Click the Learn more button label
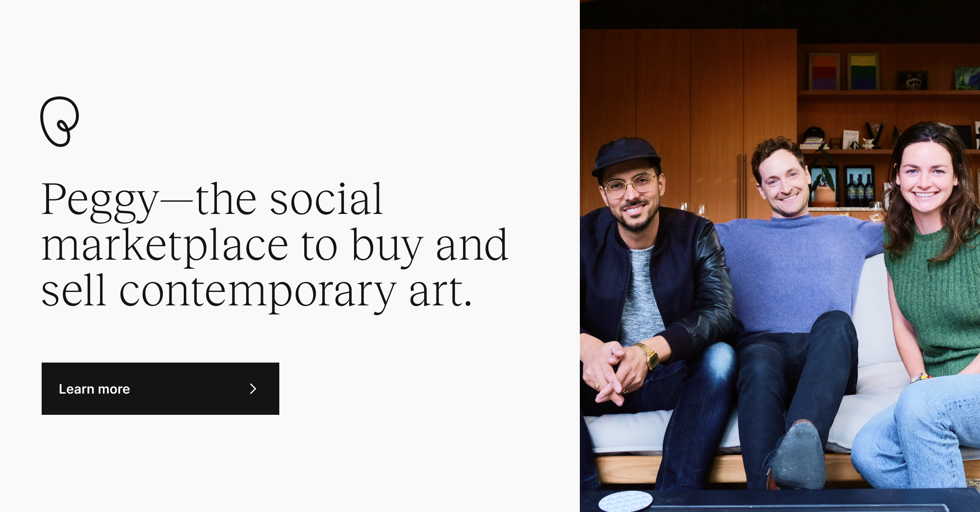This screenshot has height=512, width=980. coord(94,389)
